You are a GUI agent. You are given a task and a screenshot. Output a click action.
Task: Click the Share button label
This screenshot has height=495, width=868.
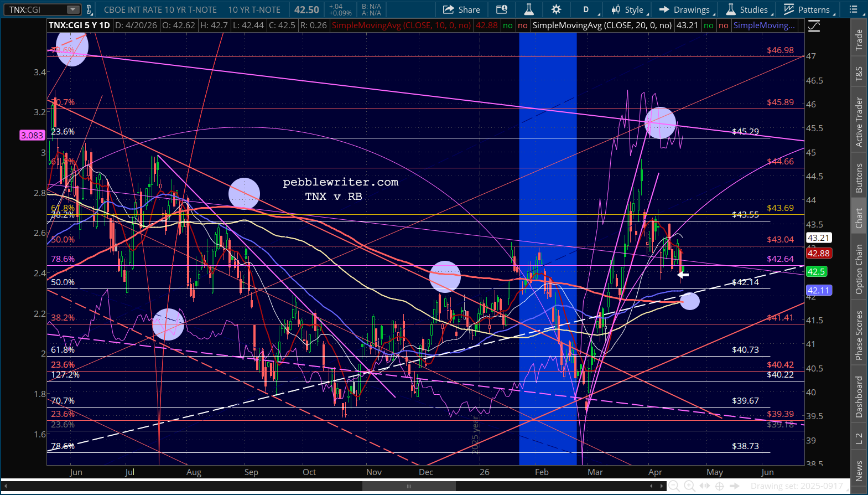click(469, 9)
